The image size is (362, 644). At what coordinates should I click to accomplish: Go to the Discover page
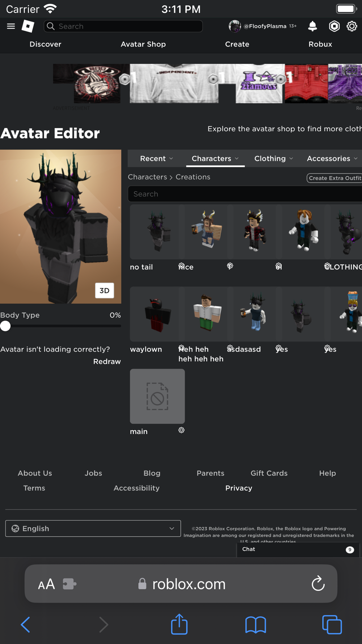click(x=45, y=44)
